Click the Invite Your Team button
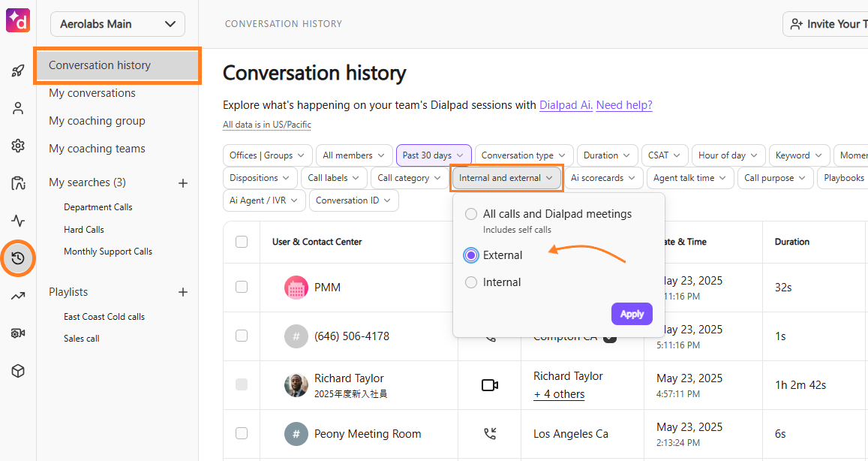Viewport: 868px width, 461px height. point(825,24)
